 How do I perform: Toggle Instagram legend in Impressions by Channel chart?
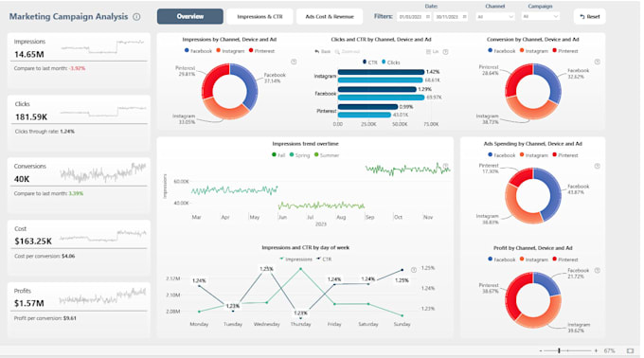[230, 51]
